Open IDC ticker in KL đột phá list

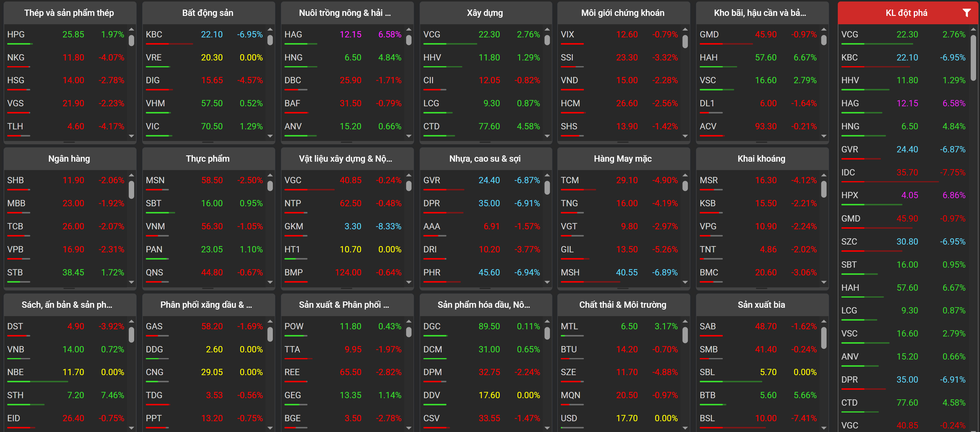tap(848, 173)
